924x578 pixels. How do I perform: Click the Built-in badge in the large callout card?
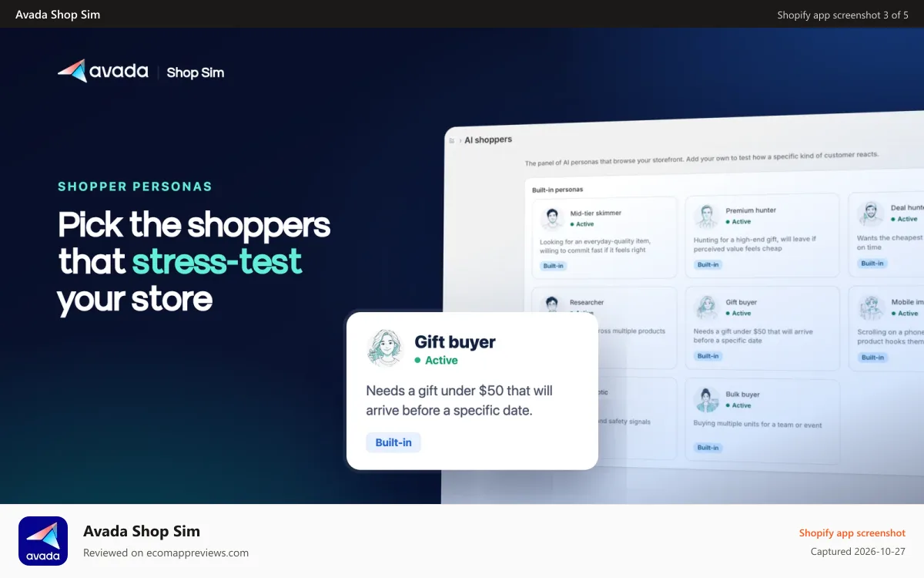(393, 442)
